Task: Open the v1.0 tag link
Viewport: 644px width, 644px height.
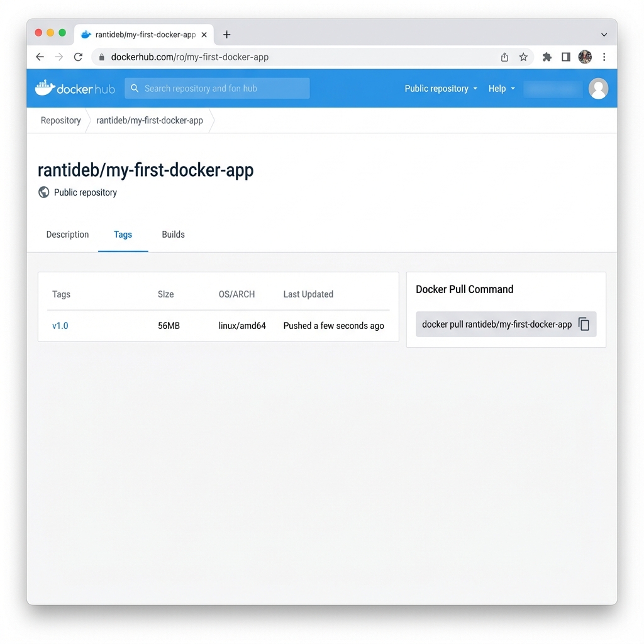Action: (60, 326)
